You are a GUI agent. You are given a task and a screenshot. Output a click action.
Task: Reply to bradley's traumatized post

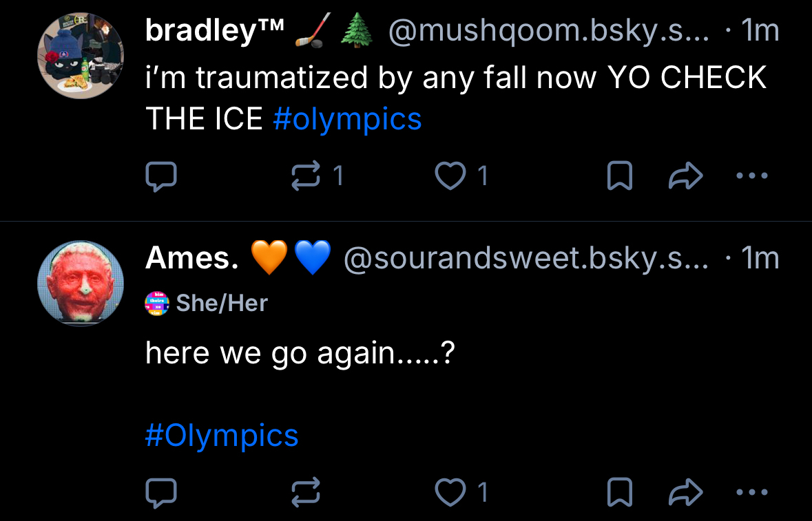[161, 177]
